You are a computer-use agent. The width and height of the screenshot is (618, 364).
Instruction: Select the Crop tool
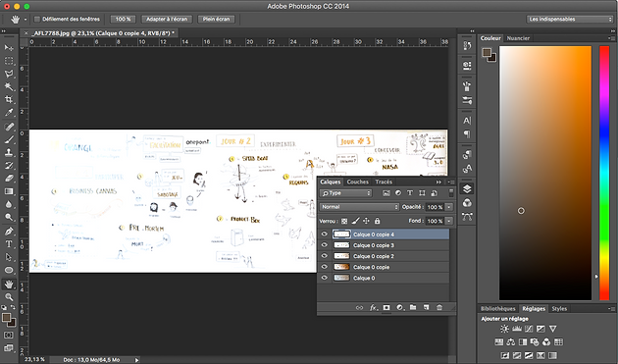click(9, 99)
